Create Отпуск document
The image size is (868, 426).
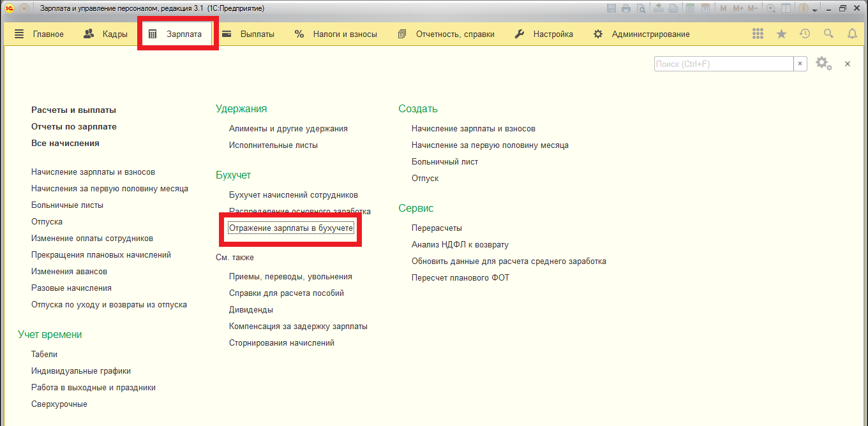click(425, 179)
